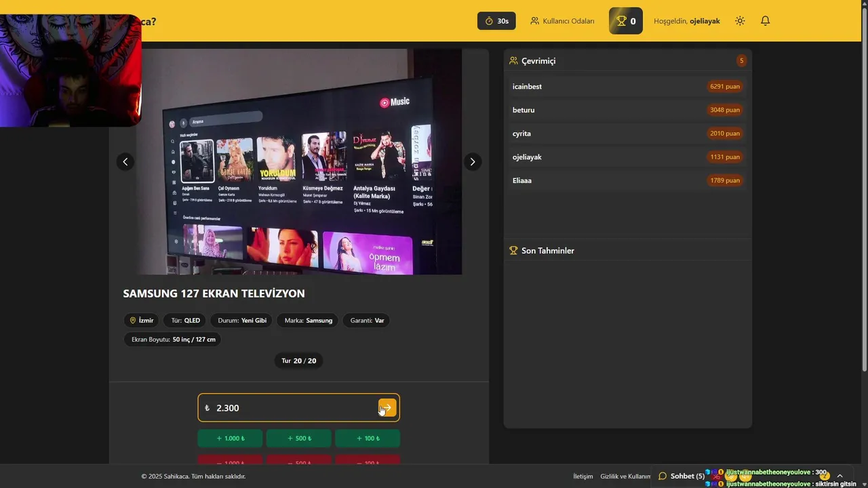Submit the price guess with arrow button
Screen dimensions: 868x488
[x=387, y=407]
